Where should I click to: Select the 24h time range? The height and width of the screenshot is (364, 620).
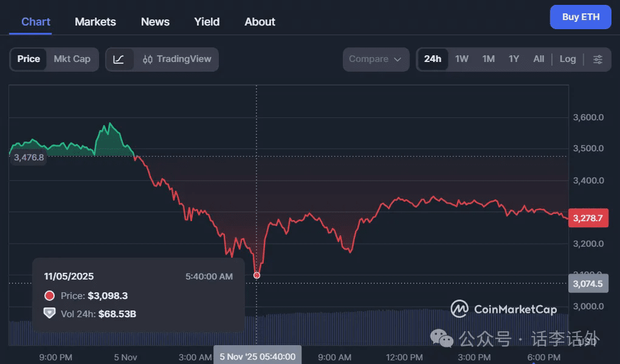point(433,60)
